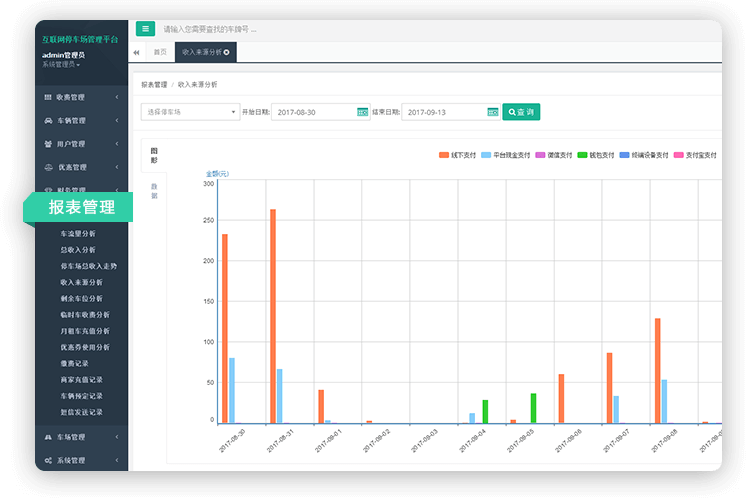746x498 pixels.
Task: Click the green hamburger menu toggle button
Action: click(x=145, y=29)
